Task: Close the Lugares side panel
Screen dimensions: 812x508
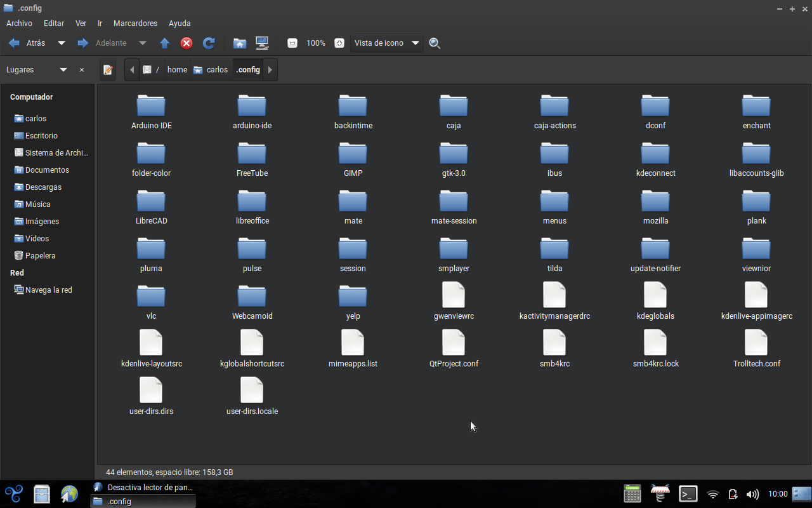Action: (82, 70)
